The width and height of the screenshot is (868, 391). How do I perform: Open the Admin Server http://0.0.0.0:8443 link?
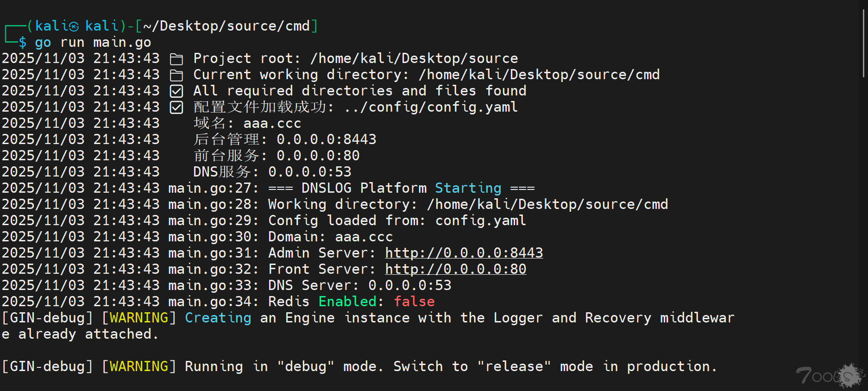click(x=464, y=253)
